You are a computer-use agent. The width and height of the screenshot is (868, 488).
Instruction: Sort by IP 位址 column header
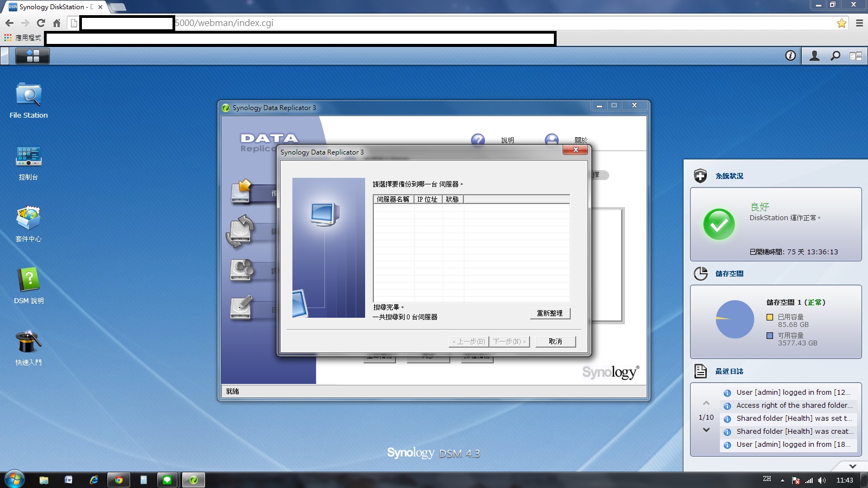click(x=427, y=199)
